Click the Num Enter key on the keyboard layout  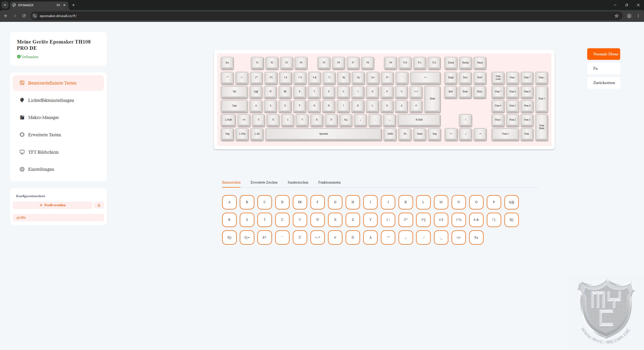[541, 127]
